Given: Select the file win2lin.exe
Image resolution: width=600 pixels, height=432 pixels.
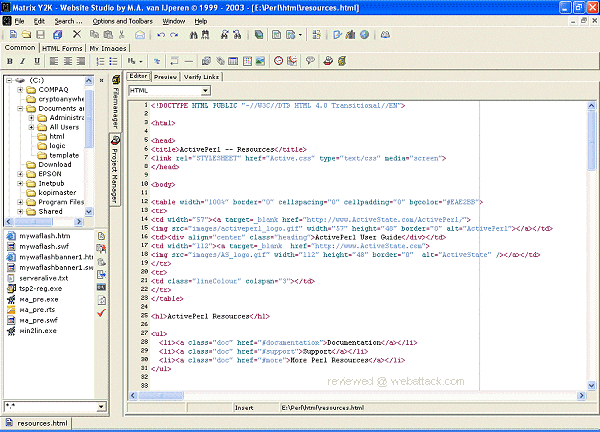Looking at the screenshot, I should 38,331.
